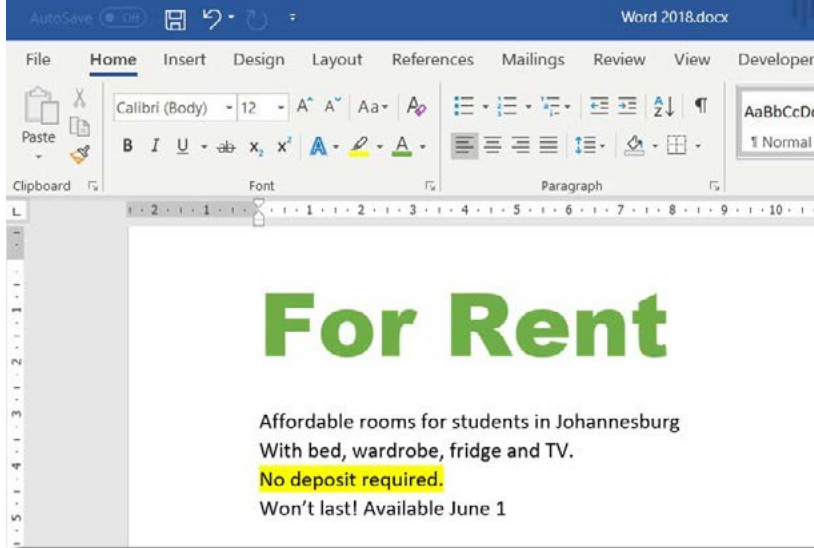
Task: Apply multilevel list
Action: point(550,106)
